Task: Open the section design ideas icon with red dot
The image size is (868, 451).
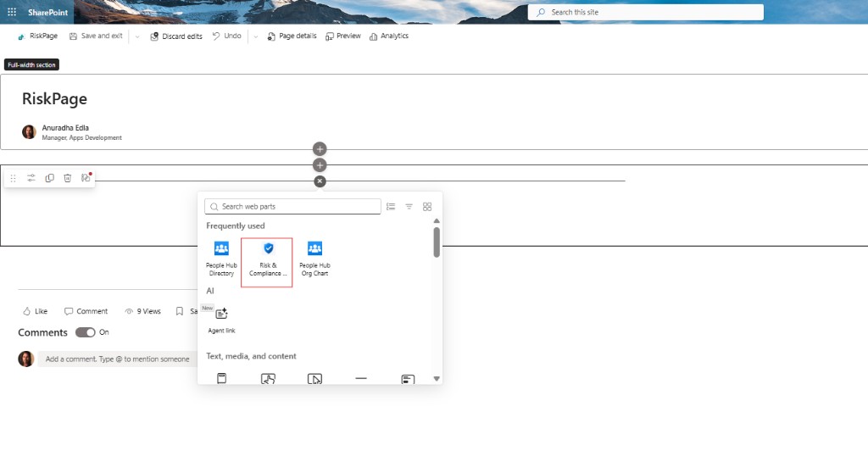Action: coord(86,178)
